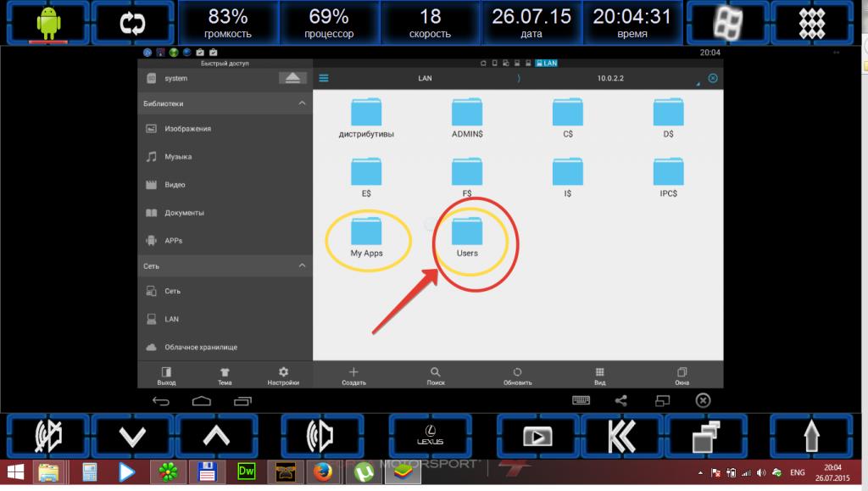This screenshot has width=868, height=491.
Task: Open the My Apps folder
Action: pos(366,232)
